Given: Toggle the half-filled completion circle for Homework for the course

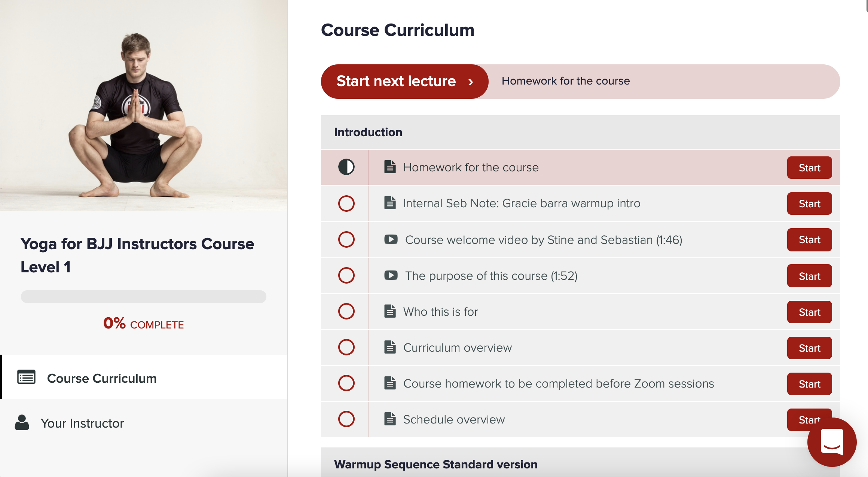Looking at the screenshot, I should 346,167.
